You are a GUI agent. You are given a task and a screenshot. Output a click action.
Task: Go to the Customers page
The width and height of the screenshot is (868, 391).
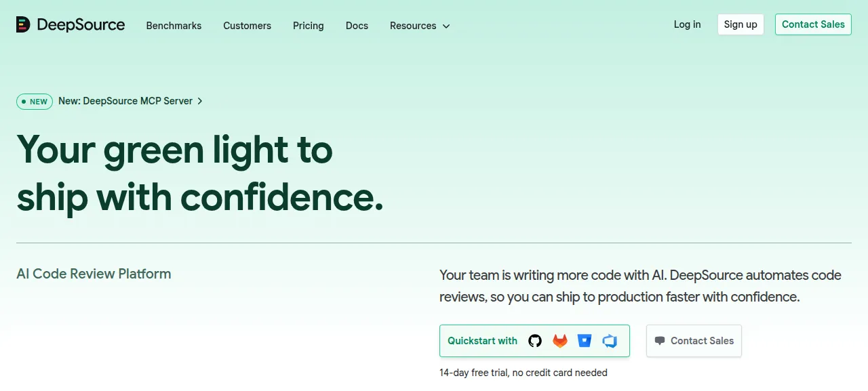[x=247, y=26]
